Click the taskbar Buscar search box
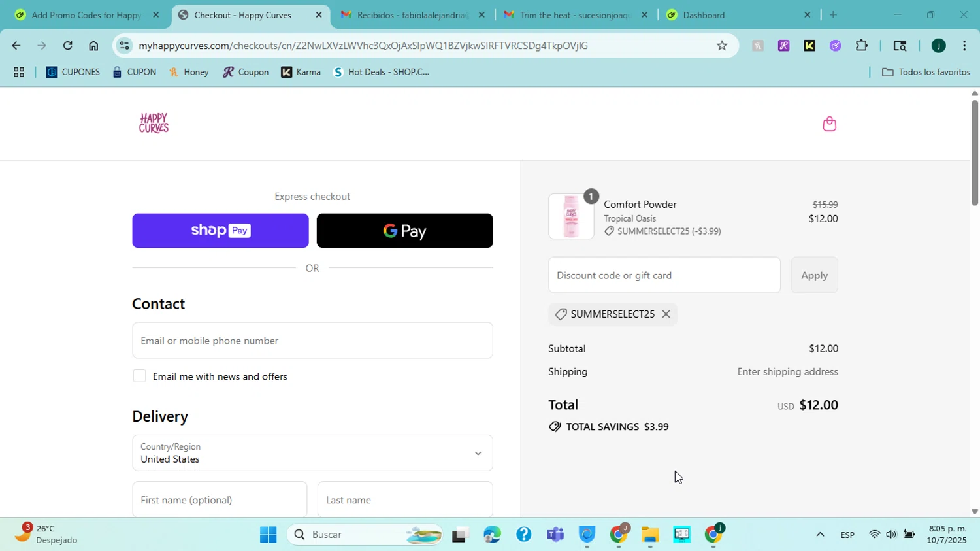This screenshot has height=551, width=980. [365, 535]
